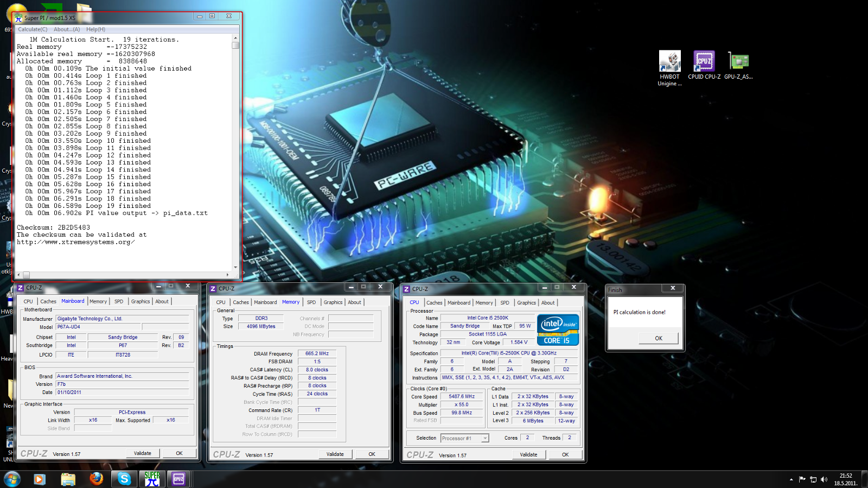Screen dimensions: 868x488
Task: Launch media player from taskbar
Action: pyautogui.click(x=39, y=479)
